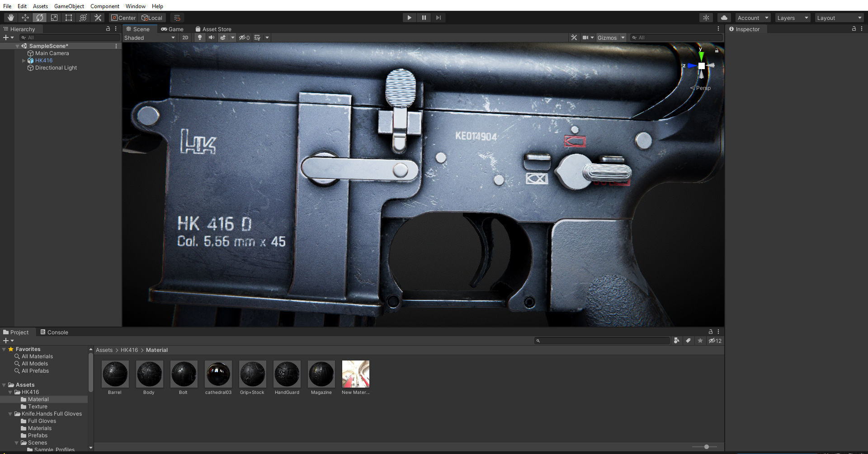Open Scene view options menu
The height and width of the screenshot is (454, 868).
(718, 29)
